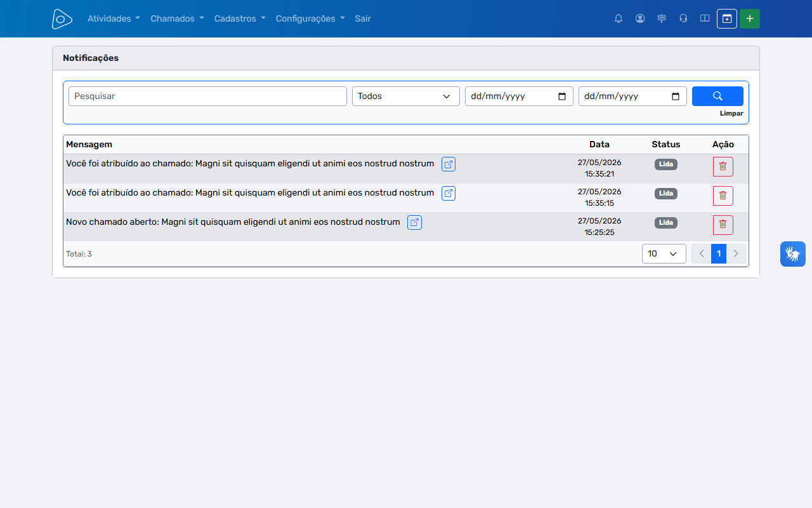Click the Limpar filter link
The image size is (812, 508).
(x=731, y=114)
